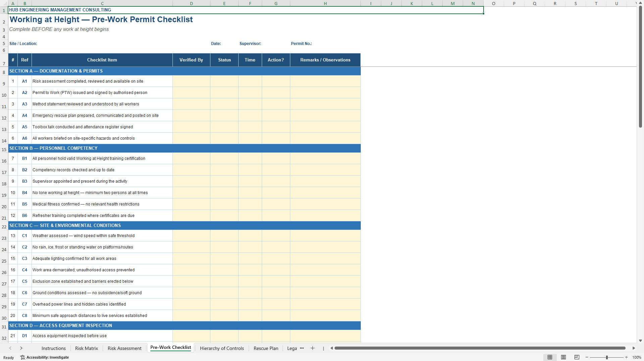Open the Rescue Plan sheet
The width and height of the screenshot is (644, 361).
pos(266,348)
